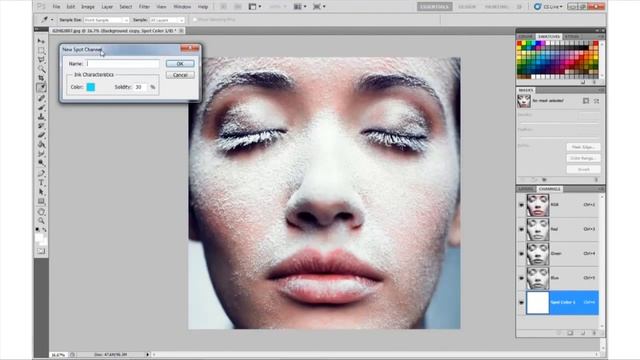Open the File menu
Viewport: 640px width, 360px height.
pyautogui.click(x=56, y=7)
